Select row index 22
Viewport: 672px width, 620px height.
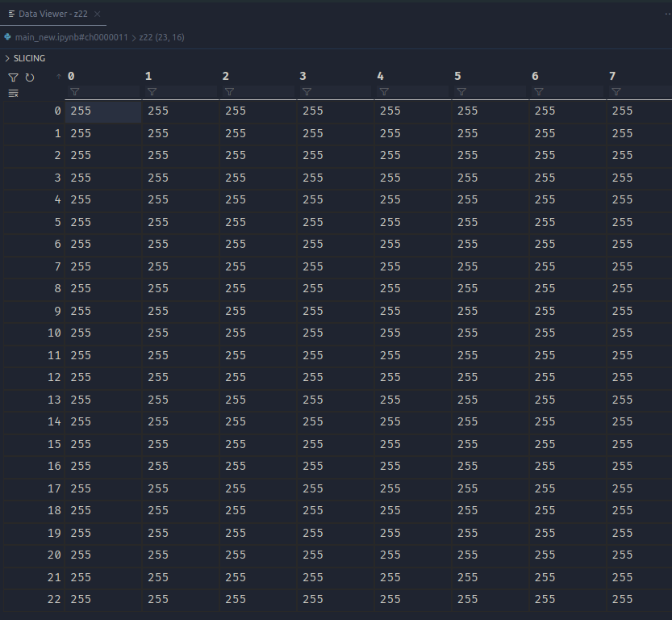(34, 600)
